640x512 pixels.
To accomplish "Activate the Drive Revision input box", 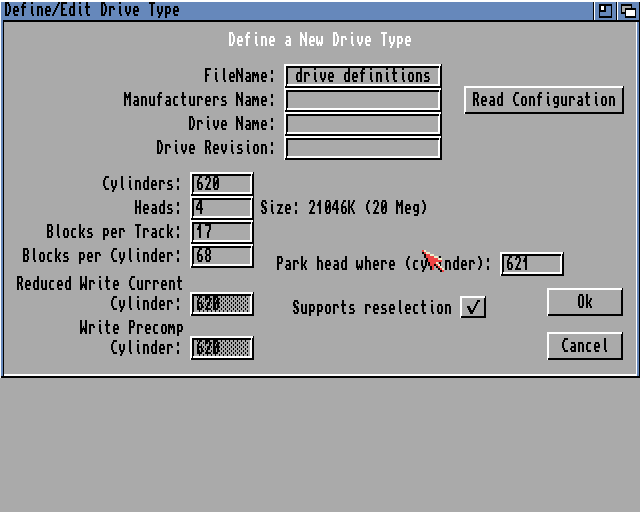I will 363,148.
